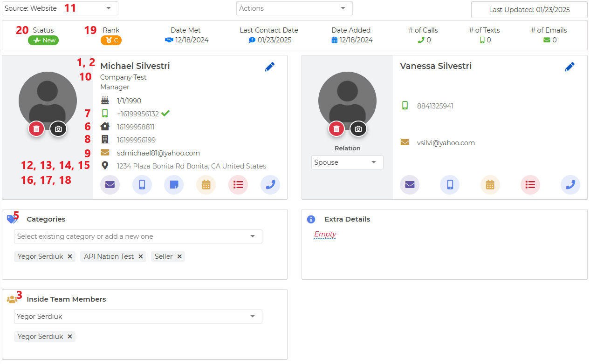The image size is (590, 364).
Task: Upload a photo for Michael Silvestri via camera icon
Action: [58, 129]
